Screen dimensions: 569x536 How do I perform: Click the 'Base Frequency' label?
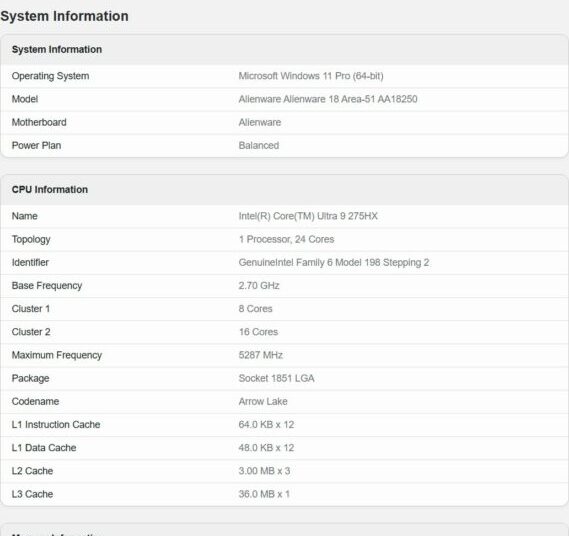coord(47,286)
